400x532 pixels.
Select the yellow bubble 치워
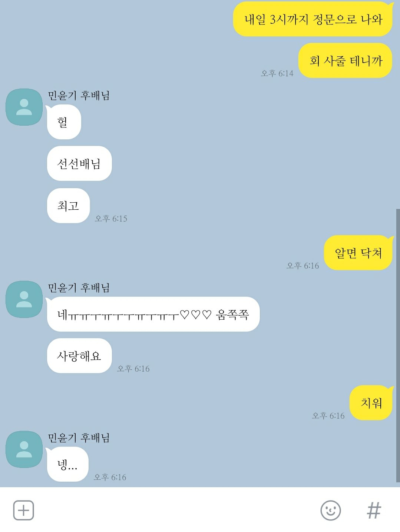371,403
